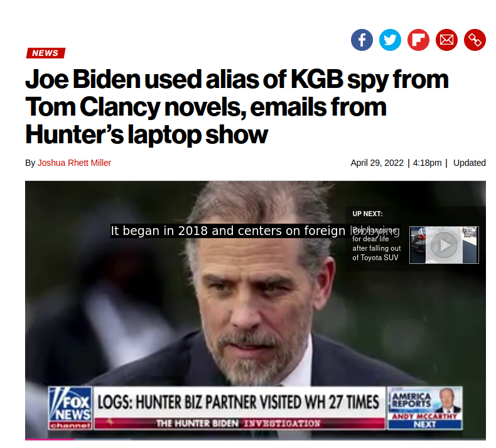Image resolution: width=496 pixels, height=448 pixels.
Task: Click the play button on next video
Action: tap(444, 245)
